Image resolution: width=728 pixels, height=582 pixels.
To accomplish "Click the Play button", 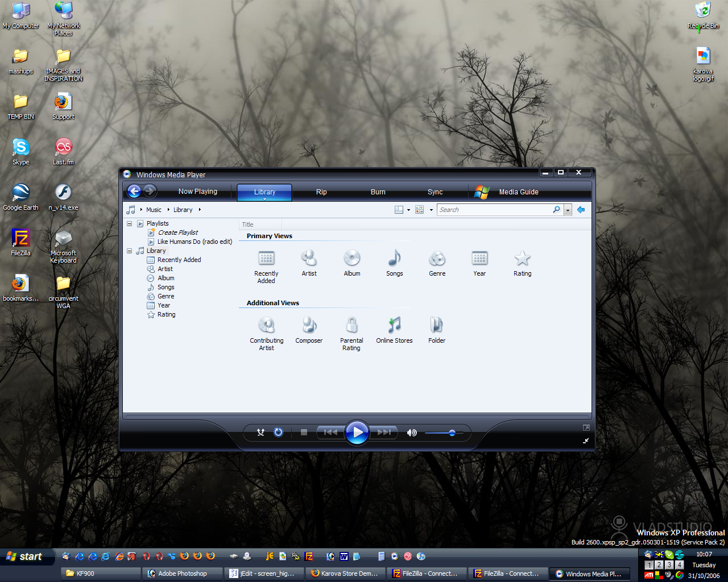I will tap(357, 433).
